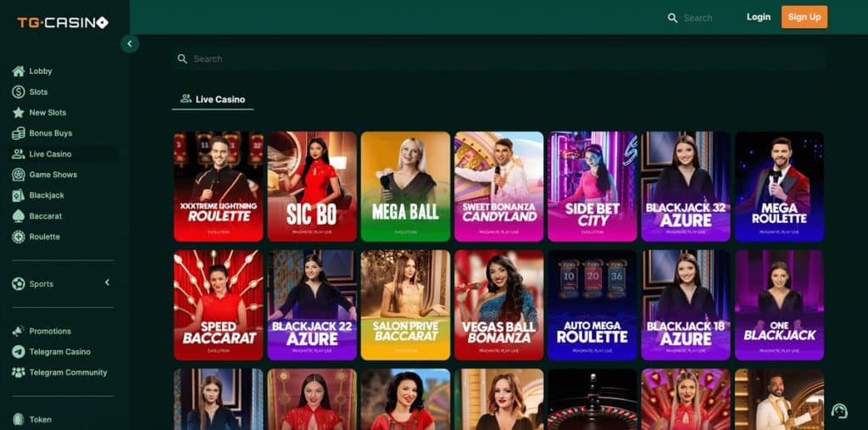868x430 pixels.
Task: Click the Baccarat spade icon
Action: pos(19,216)
